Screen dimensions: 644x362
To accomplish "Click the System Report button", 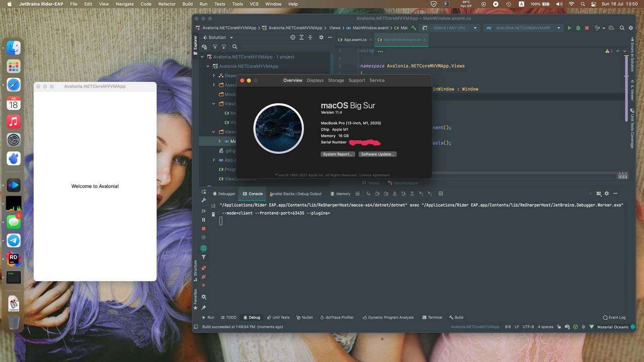I will pos(338,154).
